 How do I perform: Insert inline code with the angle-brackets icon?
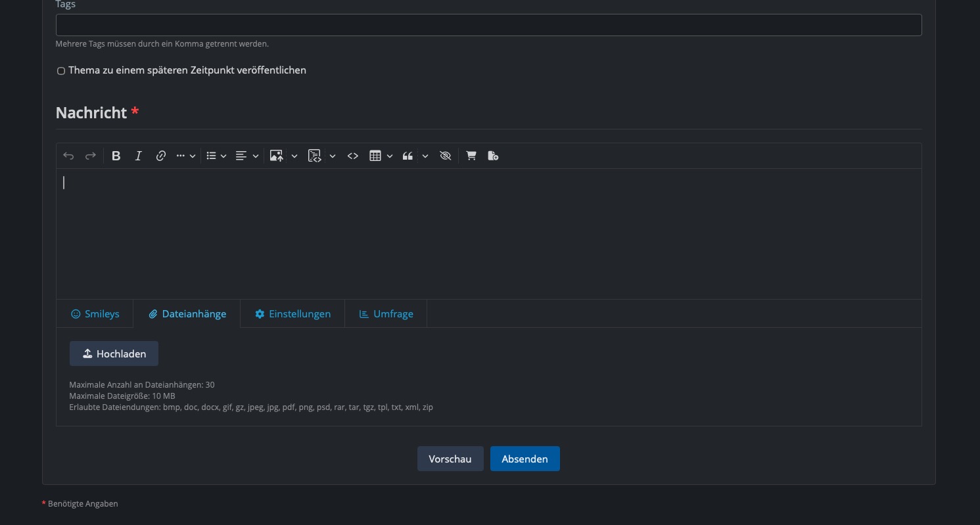click(x=353, y=156)
